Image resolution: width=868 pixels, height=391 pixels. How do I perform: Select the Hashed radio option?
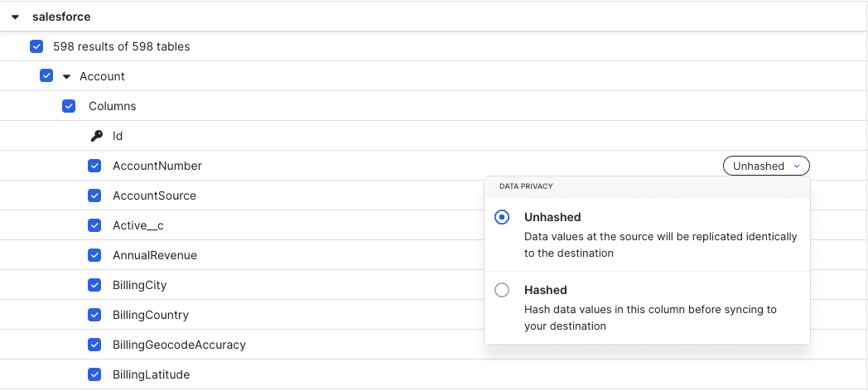pyautogui.click(x=502, y=290)
